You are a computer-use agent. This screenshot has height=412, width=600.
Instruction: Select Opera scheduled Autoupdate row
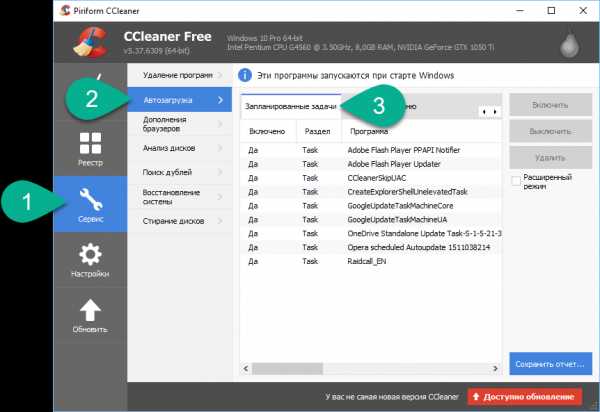371,247
